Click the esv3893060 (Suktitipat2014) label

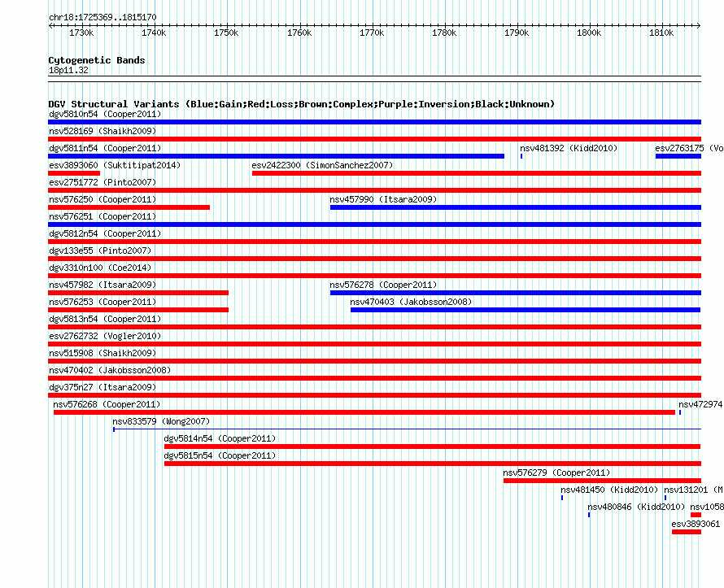115,165
